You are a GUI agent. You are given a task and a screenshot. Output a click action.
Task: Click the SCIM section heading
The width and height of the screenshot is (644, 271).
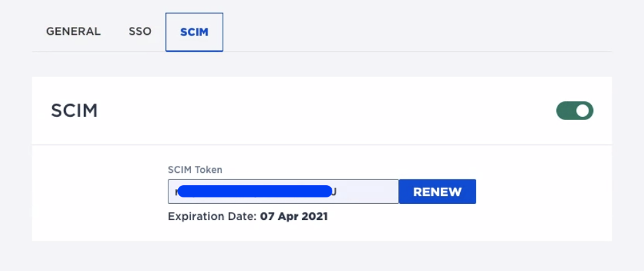(x=74, y=111)
